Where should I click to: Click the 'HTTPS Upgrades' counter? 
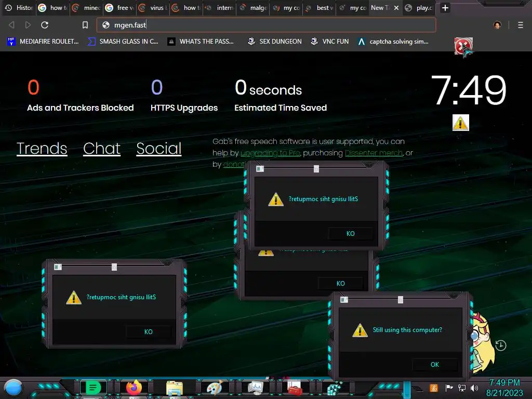click(x=184, y=96)
